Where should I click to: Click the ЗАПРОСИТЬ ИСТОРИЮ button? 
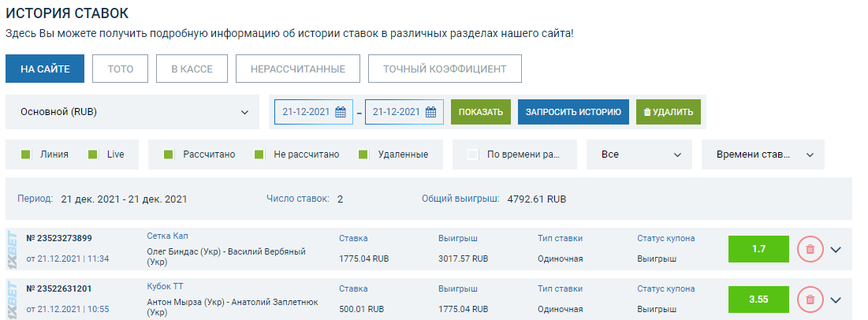[573, 112]
